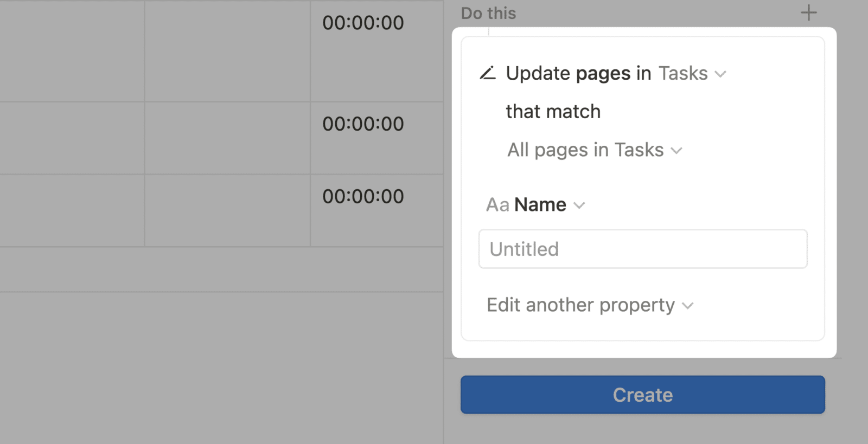Click the empty table row below the time cells
The width and height of the screenshot is (868, 444).
point(221,269)
